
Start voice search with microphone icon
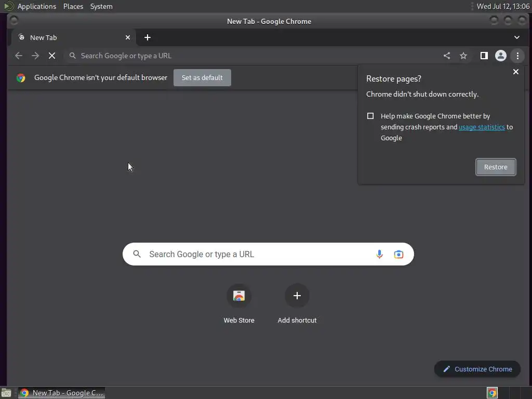(x=379, y=254)
